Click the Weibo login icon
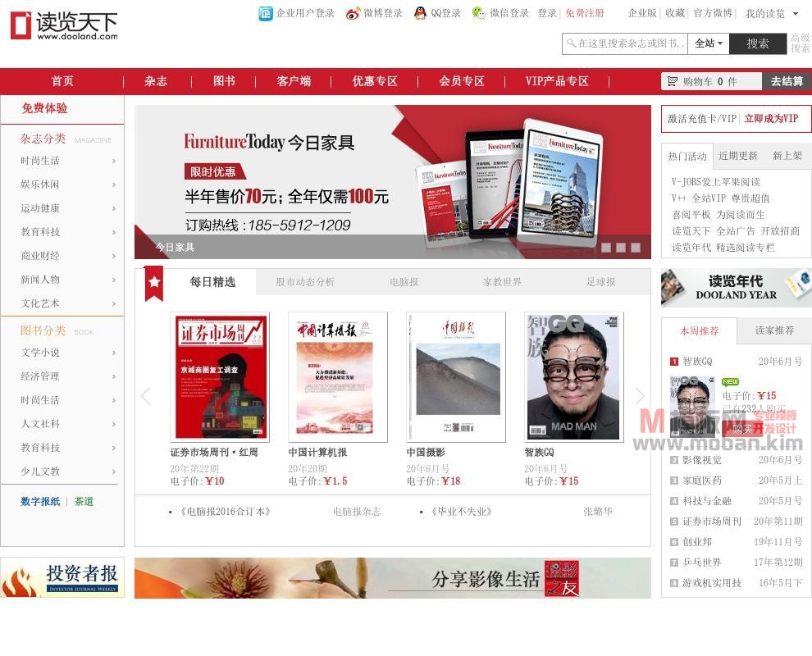The image size is (812, 656). 353,13
